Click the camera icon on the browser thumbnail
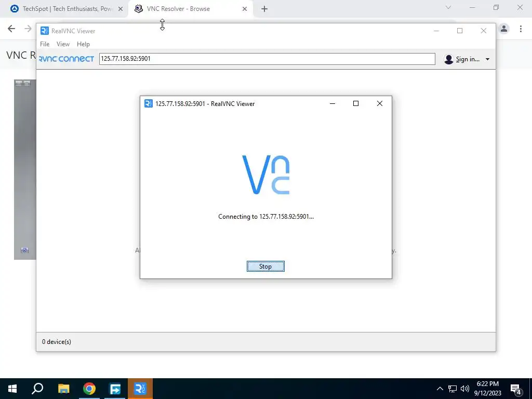The width and height of the screenshot is (532, 399). [x=24, y=250]
